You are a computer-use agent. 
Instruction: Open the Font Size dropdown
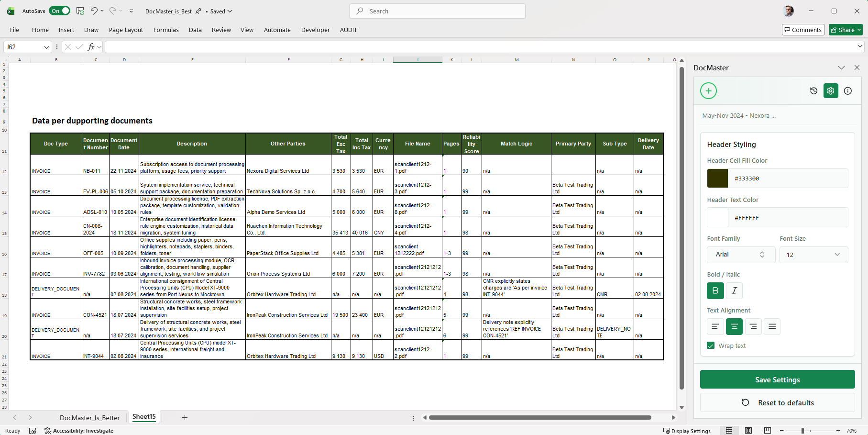[814, 255]
